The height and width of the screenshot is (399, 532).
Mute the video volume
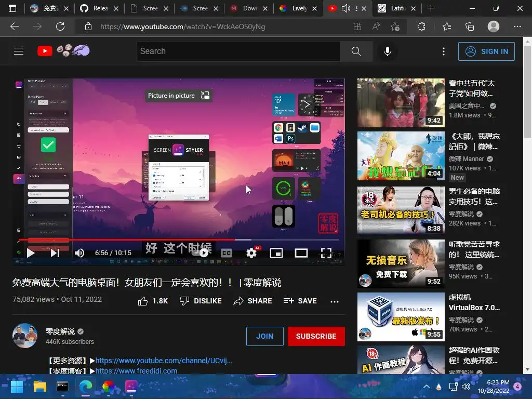(79, 253)
